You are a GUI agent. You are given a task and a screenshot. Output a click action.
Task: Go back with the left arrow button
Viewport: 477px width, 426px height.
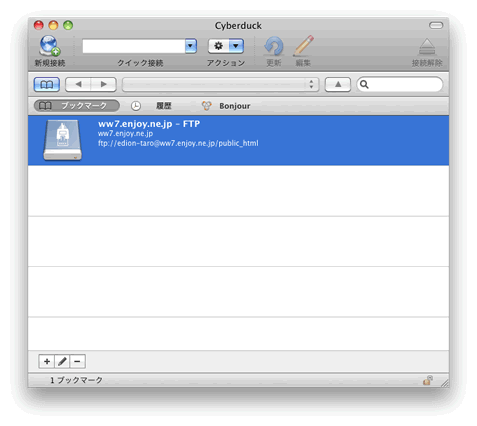click(78, 84)
